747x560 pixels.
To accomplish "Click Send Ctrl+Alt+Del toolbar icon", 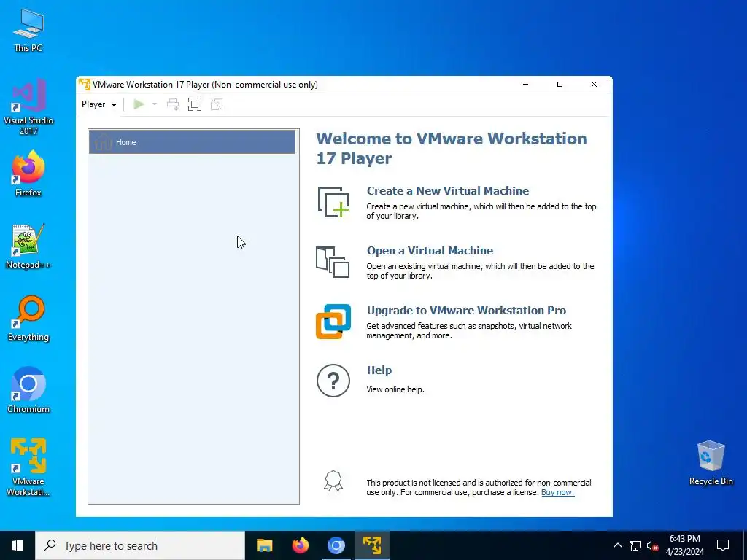I will (173, 104).
